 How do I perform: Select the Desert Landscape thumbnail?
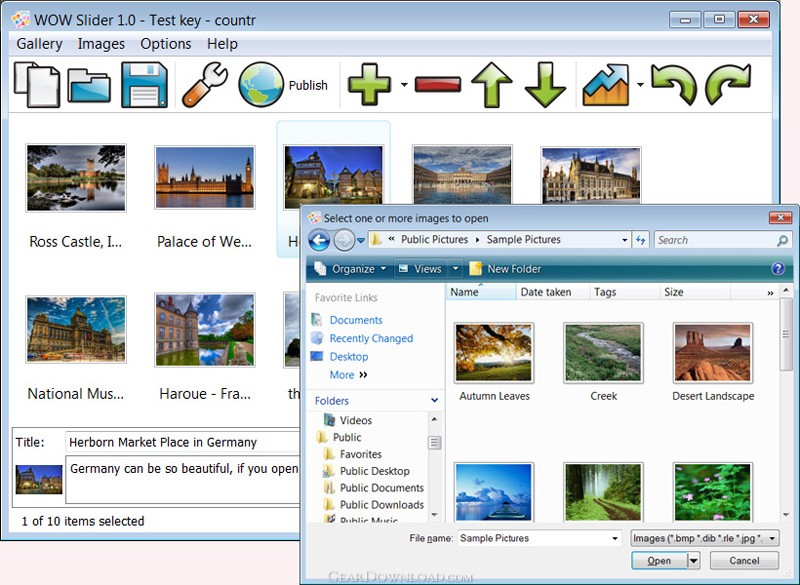pos(712,352)
